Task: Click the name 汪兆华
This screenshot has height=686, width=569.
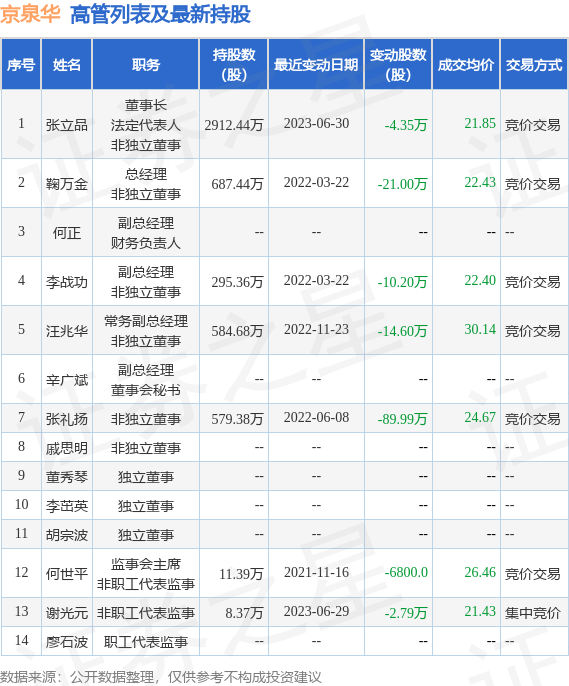Action: click(x=66, y=331)
